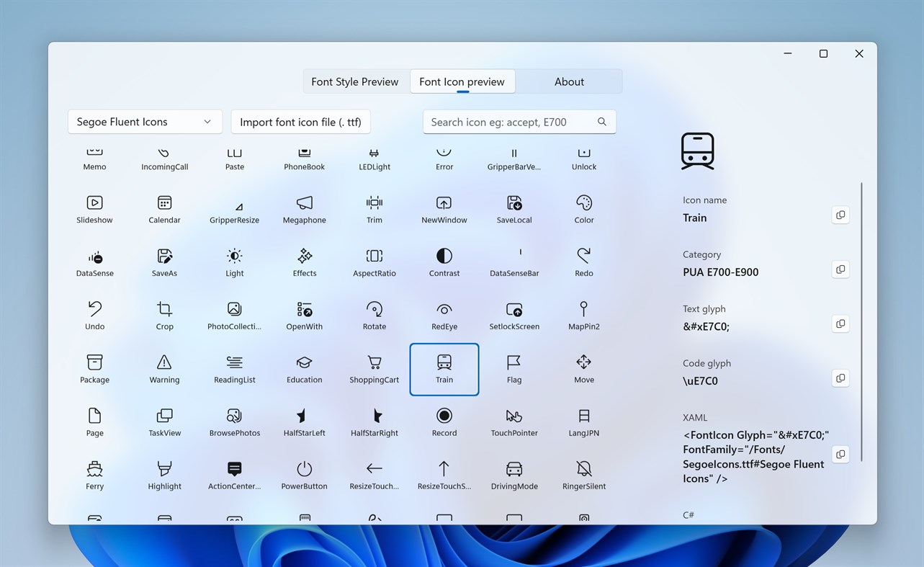The height and width of the screenshot is (567, 924).
Task: Copy the Icon name Train
Action: [840, 215]
